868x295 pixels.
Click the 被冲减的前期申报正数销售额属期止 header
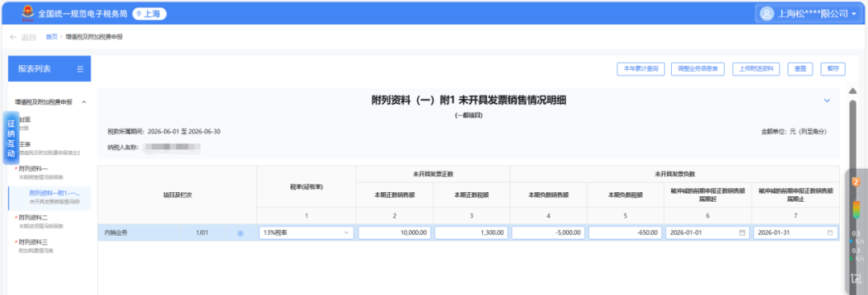coord(795,194)
